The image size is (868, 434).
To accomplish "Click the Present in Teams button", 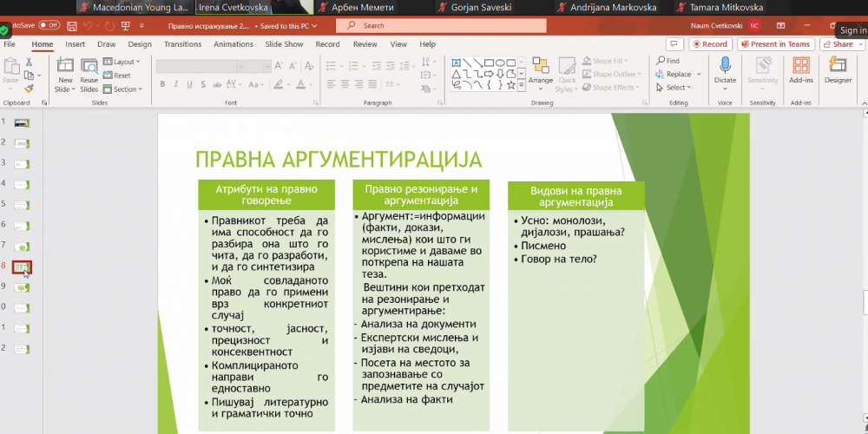I will (x=774, y=44).
